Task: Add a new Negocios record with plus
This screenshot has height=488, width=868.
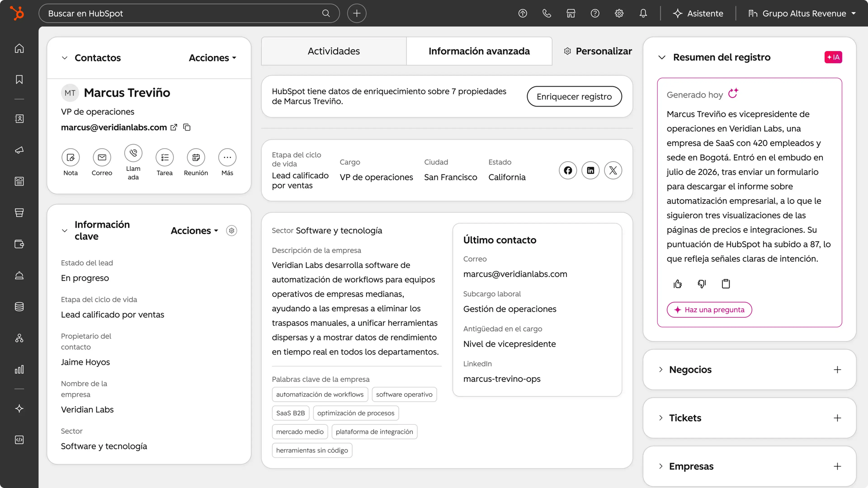Action: 837,370
